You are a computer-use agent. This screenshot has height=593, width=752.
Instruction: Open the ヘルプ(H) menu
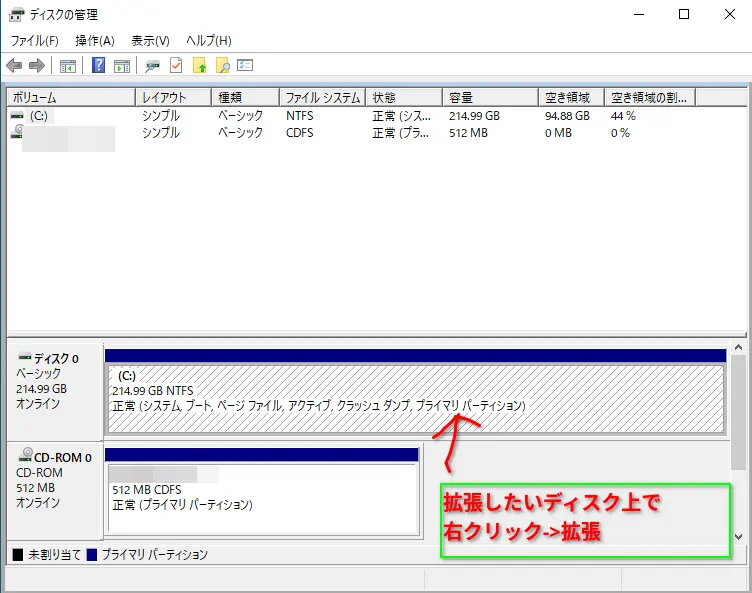[x=208, y=41]
